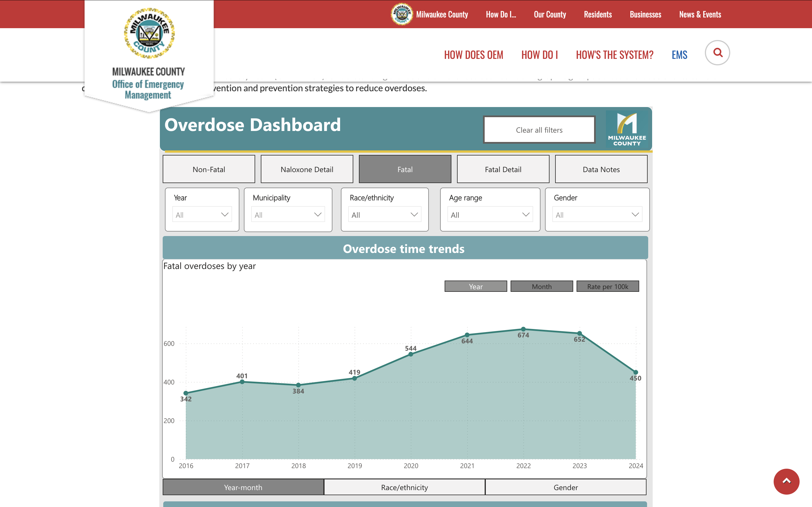
Task: Click the Clear all filters button
Action: pos(539,130)
